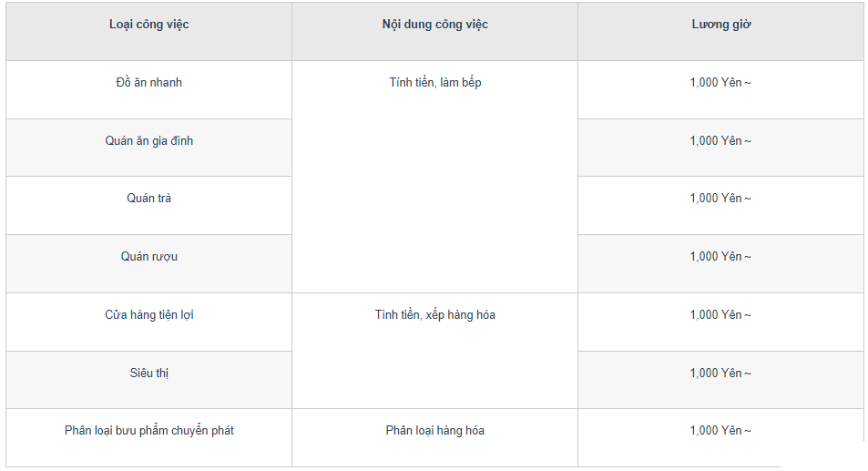Click the hourly wage for Đồ ăn nhanh

tap(720, 89)
